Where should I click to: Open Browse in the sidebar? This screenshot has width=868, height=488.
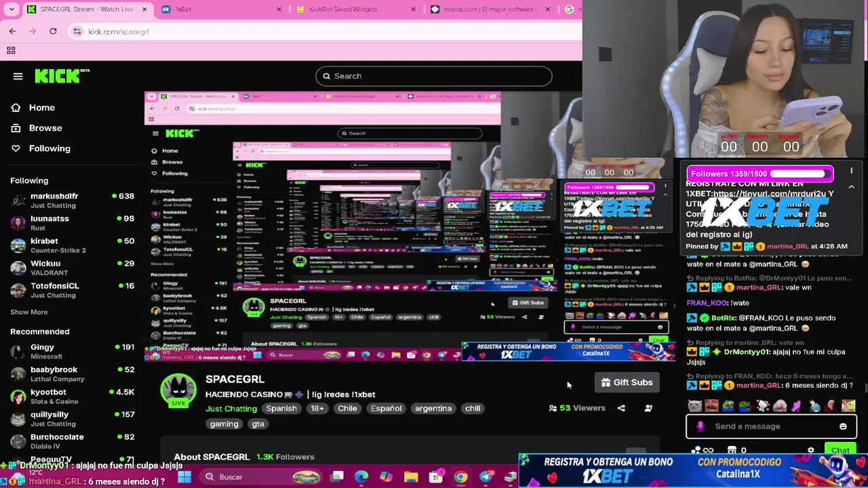(x=37, y=128)
